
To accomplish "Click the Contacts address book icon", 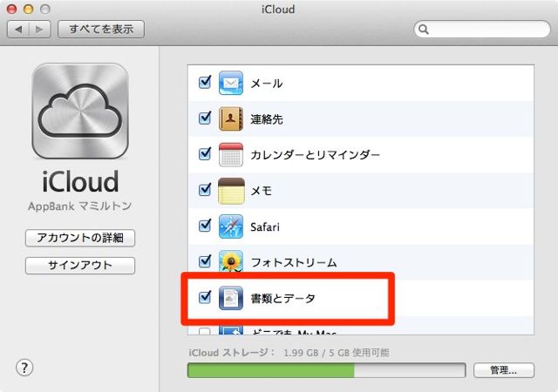I will tap(231, 118).
